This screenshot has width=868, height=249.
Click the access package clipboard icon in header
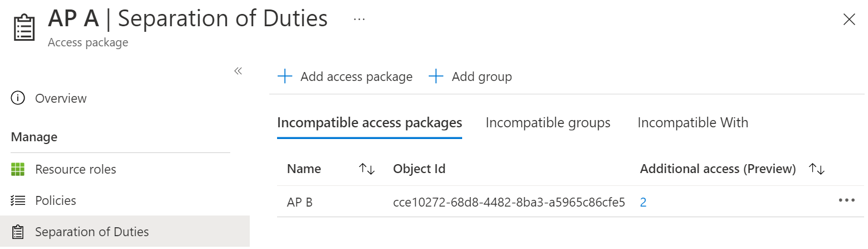pos(23,27)
